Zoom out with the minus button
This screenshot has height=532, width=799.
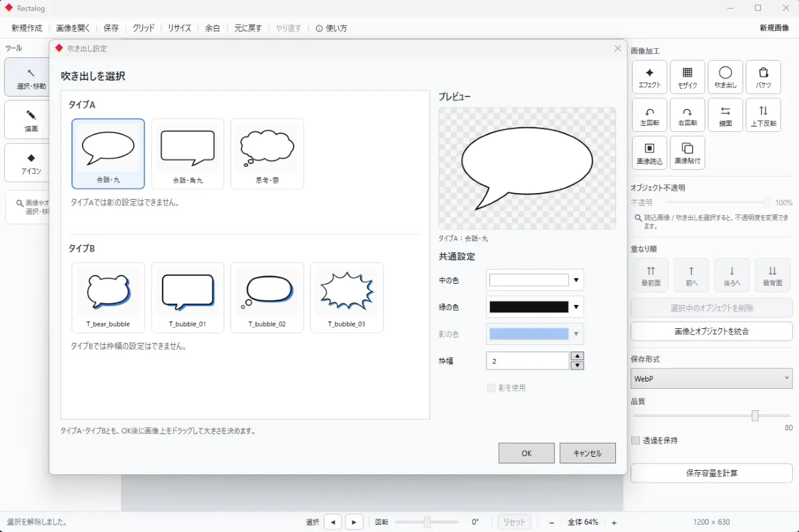coord(552,523)
